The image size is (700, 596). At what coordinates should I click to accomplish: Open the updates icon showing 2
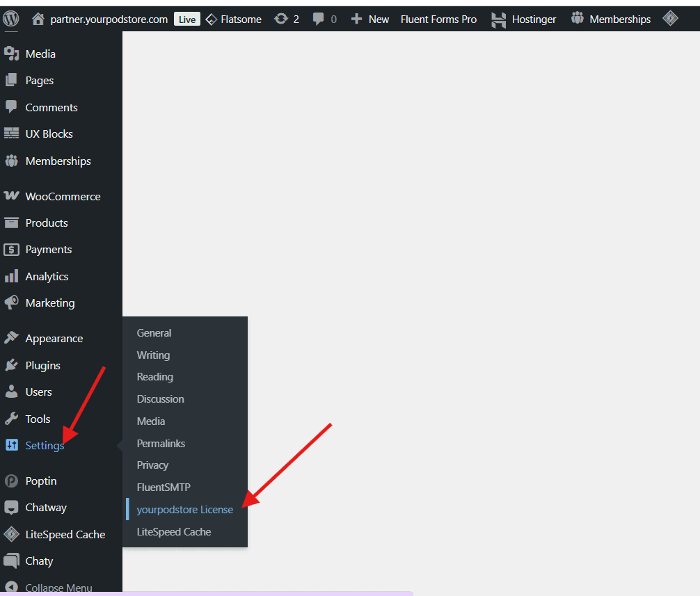point(281,19)
